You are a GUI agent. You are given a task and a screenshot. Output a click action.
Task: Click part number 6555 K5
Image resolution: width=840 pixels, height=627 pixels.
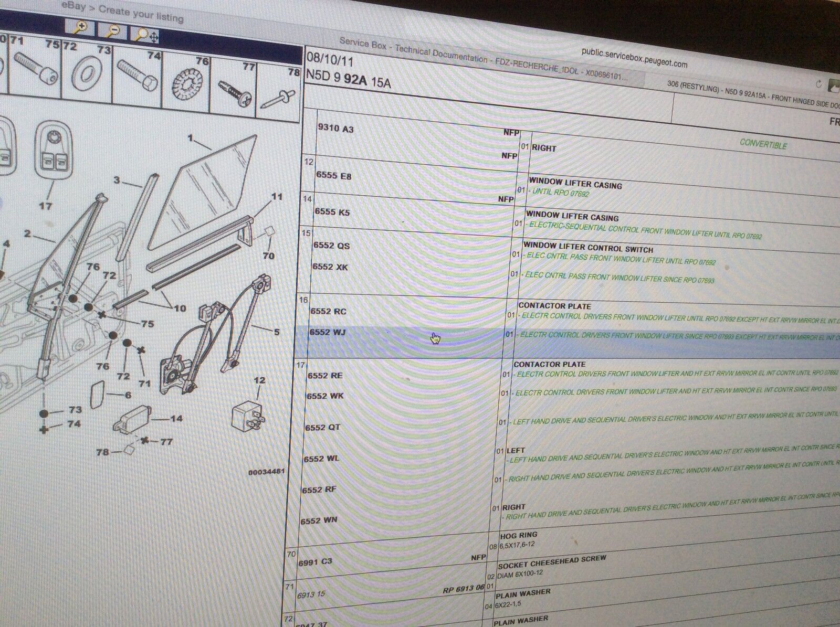(x=332, y=212)
